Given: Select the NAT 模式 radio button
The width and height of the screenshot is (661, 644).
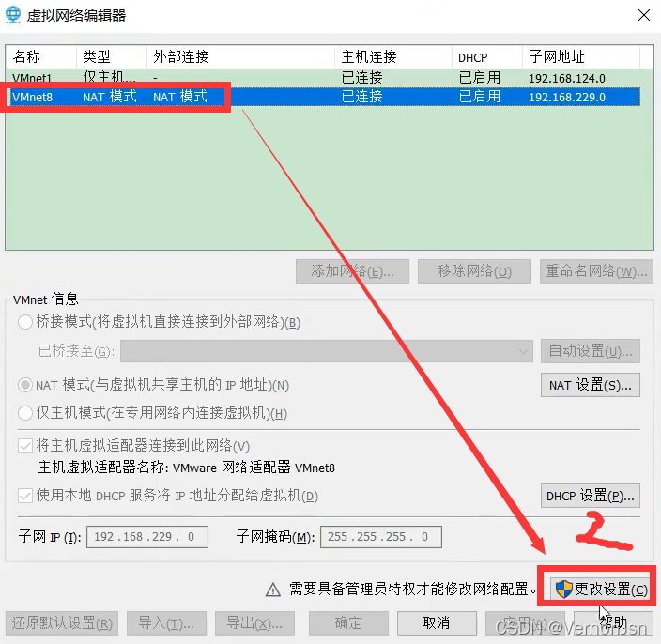Looking at the screenshot, I should point(25,385).
